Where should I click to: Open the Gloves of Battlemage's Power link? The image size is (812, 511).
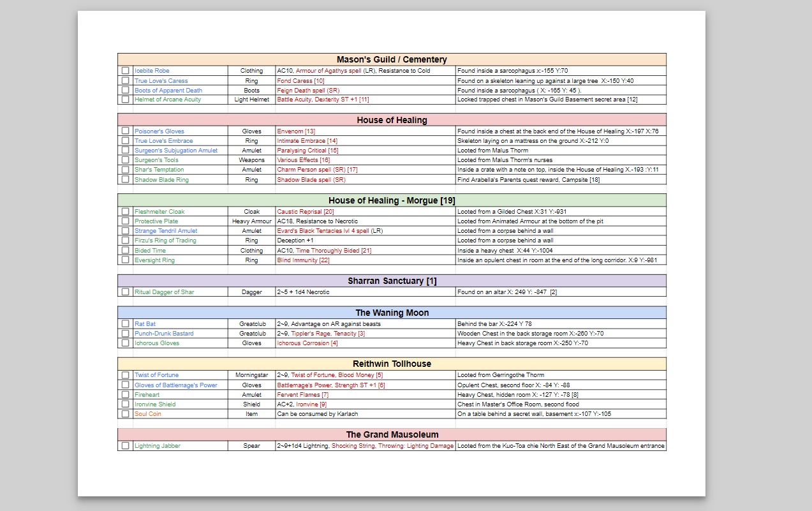(176, 385)
